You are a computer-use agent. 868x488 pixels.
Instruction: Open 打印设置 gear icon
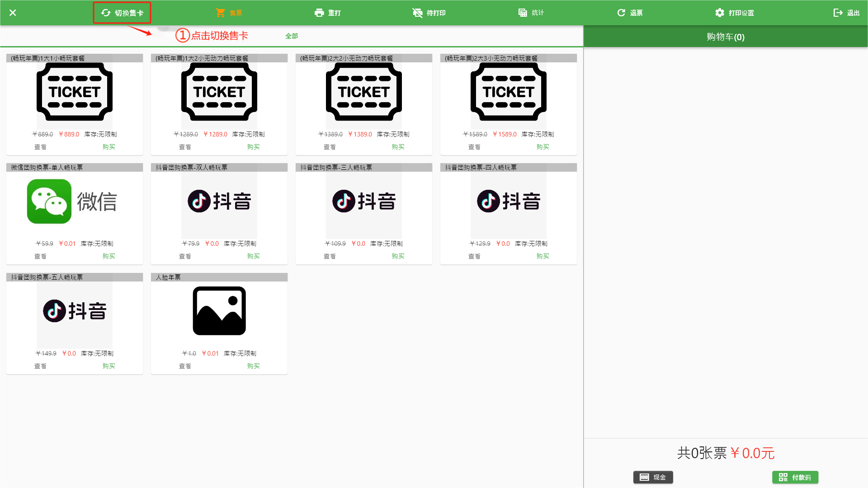(720, 13)
